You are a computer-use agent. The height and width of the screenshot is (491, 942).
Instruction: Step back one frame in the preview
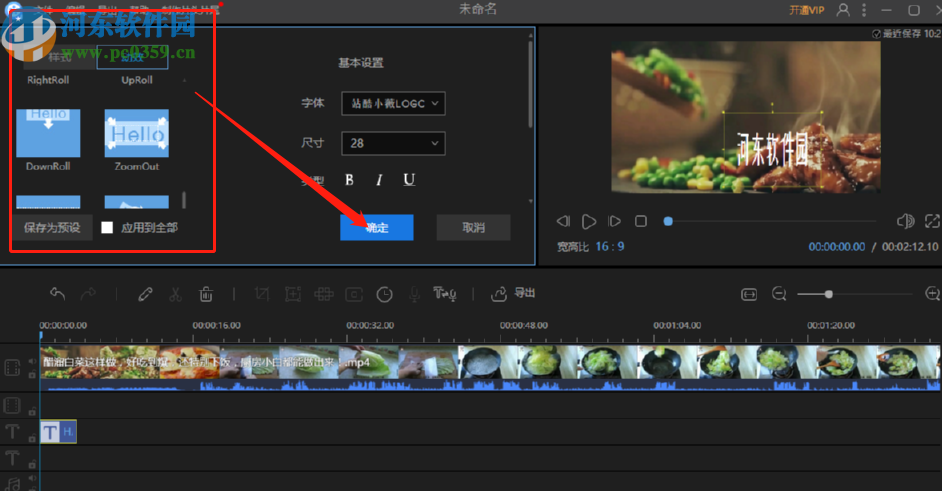tap(563, 221)
